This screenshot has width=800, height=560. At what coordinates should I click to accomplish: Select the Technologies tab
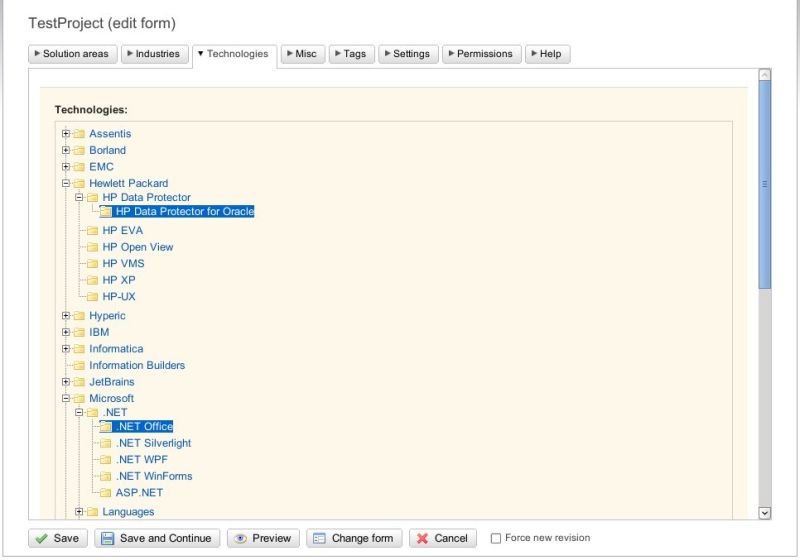pyautogui.click(x=235, y=54)
